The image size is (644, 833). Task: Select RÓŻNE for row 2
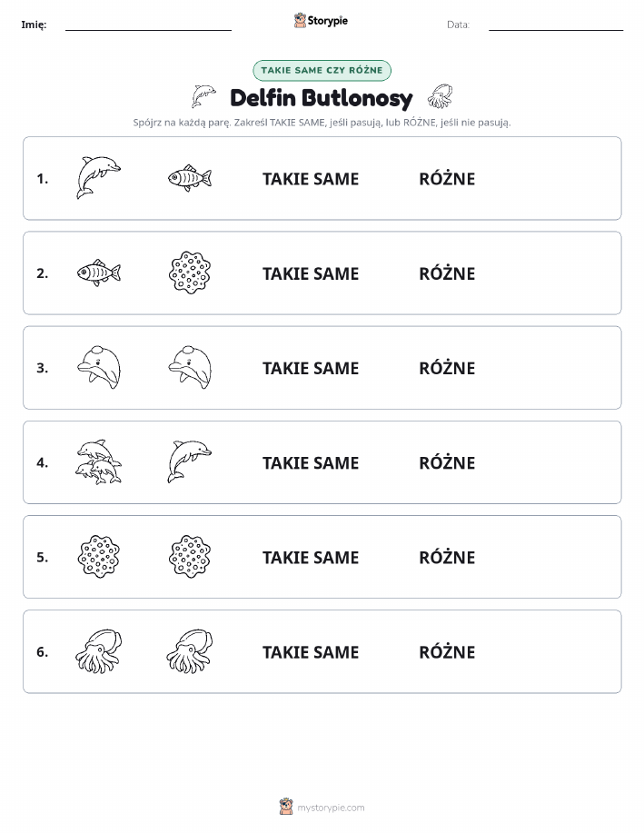point(447,273)
